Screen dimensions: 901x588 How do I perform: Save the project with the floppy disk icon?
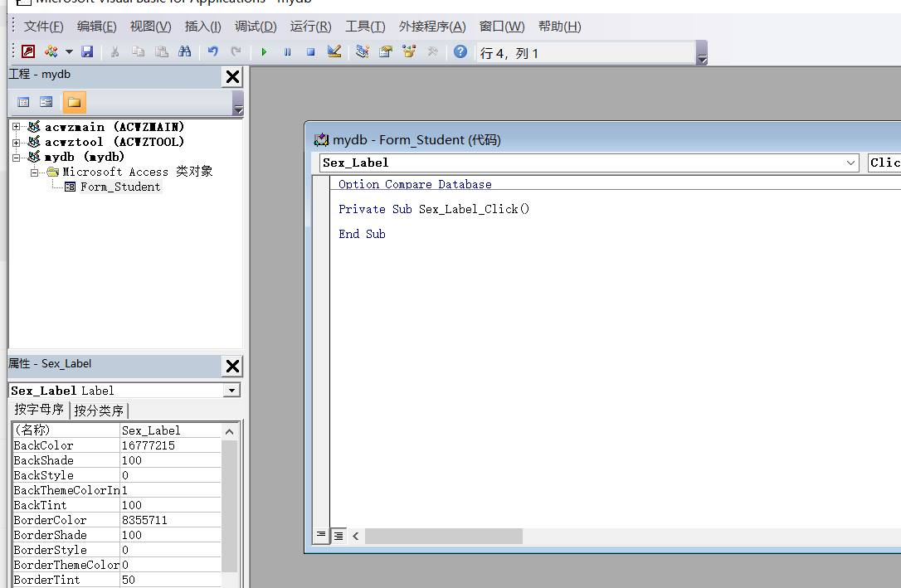click(x=87, y=52)
